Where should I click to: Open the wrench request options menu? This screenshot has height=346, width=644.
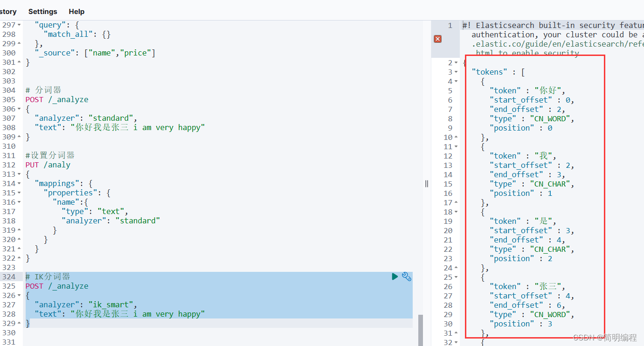(407, 277)
